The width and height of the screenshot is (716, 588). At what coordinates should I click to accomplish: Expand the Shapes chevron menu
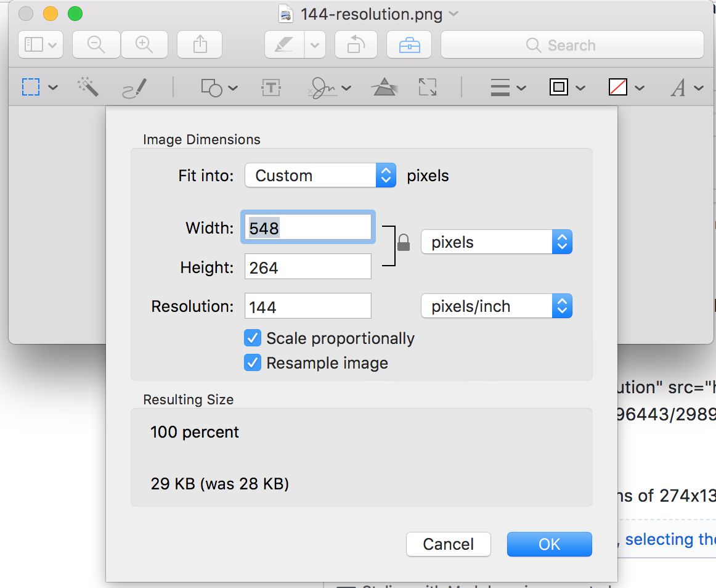pos(233,88)
